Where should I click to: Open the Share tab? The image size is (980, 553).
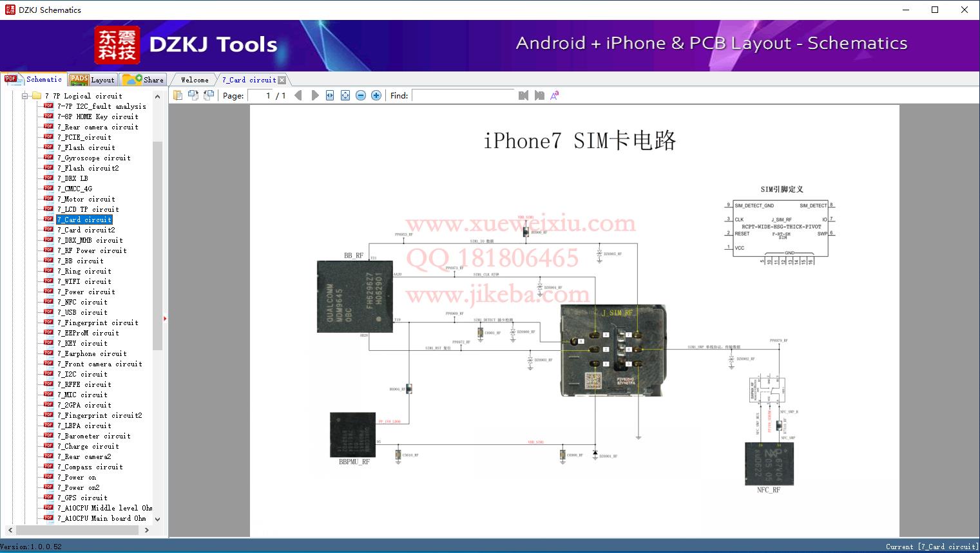tap(143, 80)
